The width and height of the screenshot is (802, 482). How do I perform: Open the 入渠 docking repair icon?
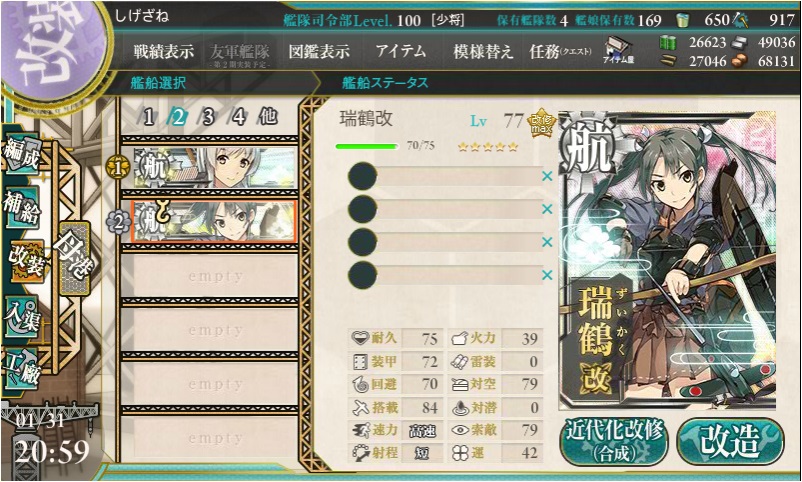coord(21,316)
